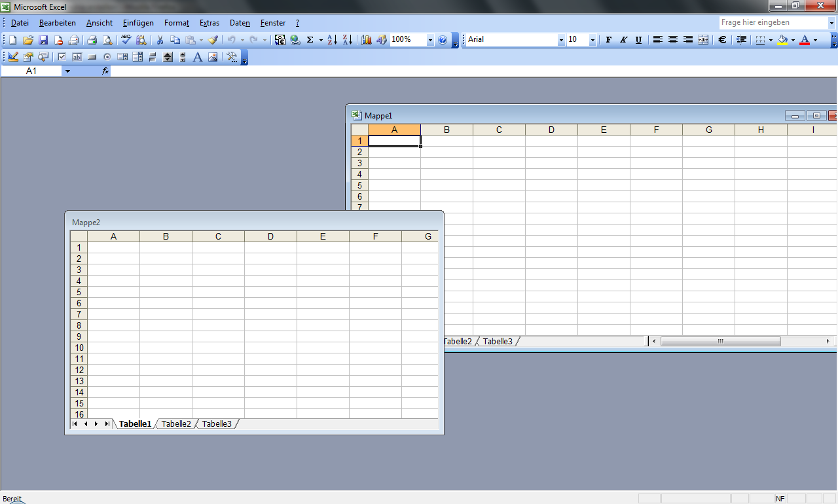Click the View Code icon
The width and height of the screenshot is (838, 504).
[43, 57]
